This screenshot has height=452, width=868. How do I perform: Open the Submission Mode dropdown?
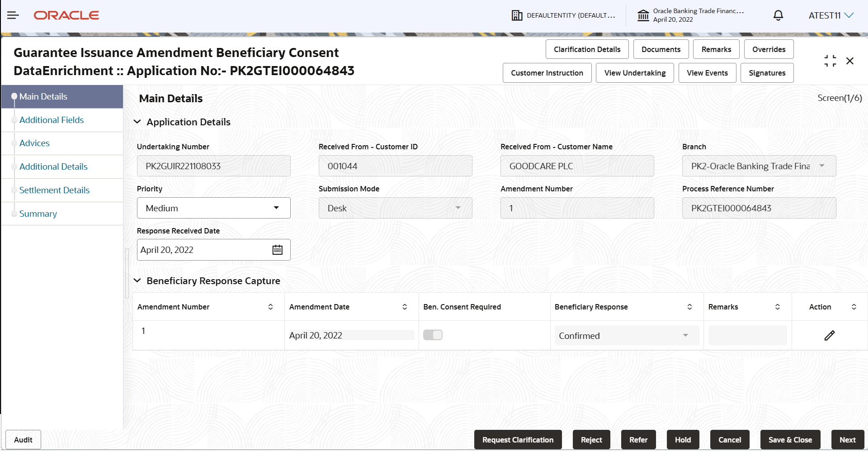click(396, 208)
